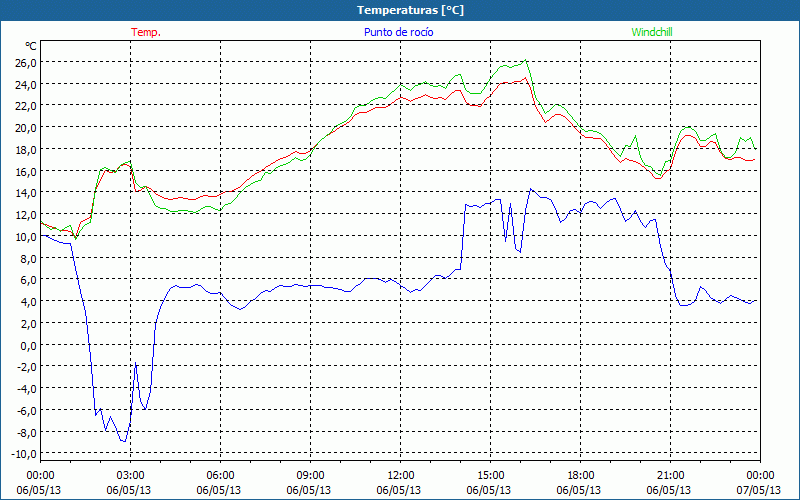Click the 4,0 y-axis value
The width and height of the screenshot is (800, 500).
(29, 302)
